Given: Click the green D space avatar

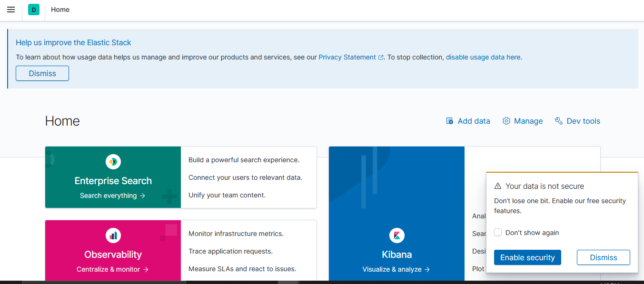Looking at the screenshot, I should click(x=34, y=10).
